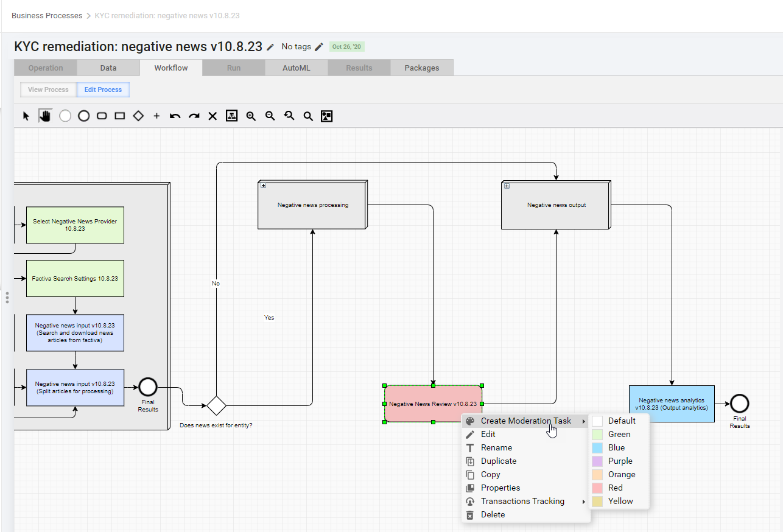Select the Negative news output block
Image resolution: width=783 pixels, height=532 pixels.
(x=556, y=205)
